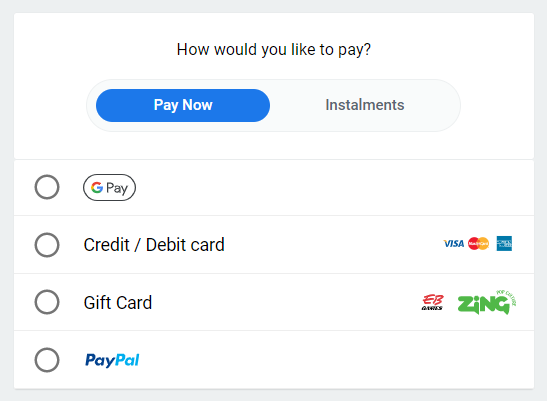Click the Visa card logo
This screenshot has height=401, width=547.
click(454, 244)
